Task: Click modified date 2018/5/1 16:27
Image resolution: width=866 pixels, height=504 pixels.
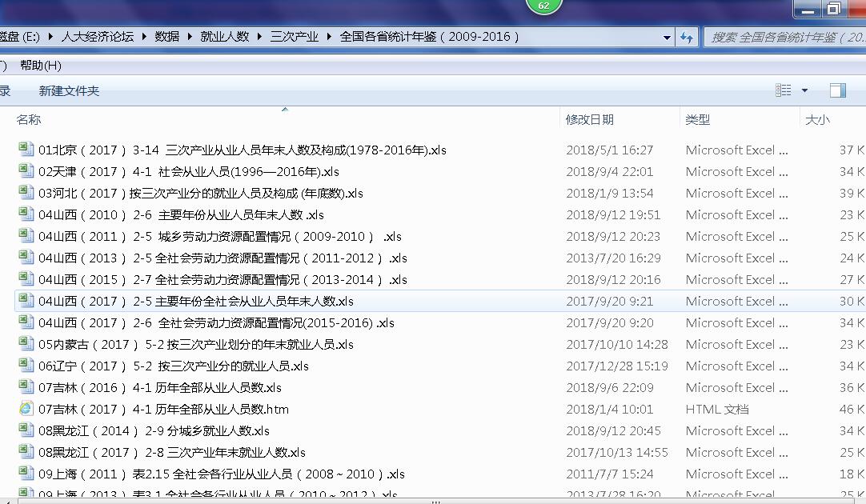Action: click(609, 150)
